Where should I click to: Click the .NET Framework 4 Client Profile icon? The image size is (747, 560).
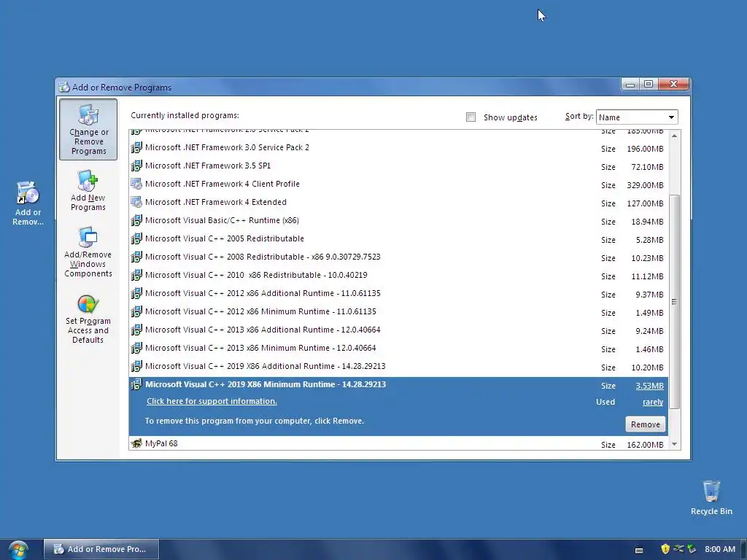136,184
